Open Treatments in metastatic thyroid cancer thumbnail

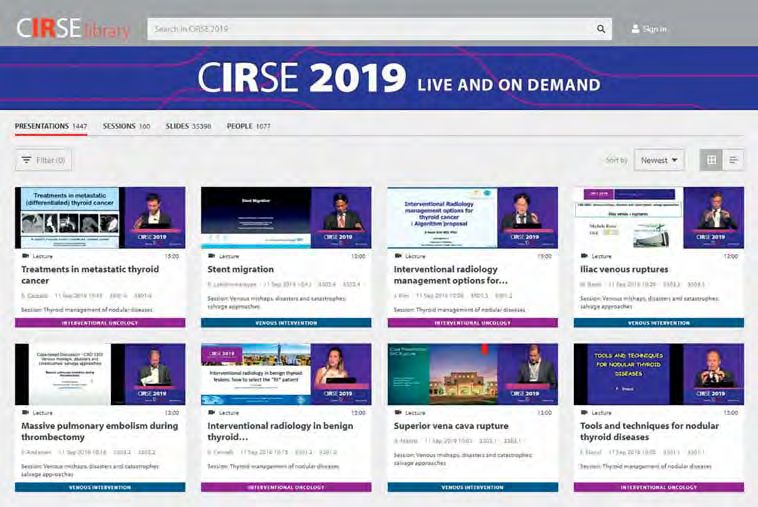coord(100,217)
